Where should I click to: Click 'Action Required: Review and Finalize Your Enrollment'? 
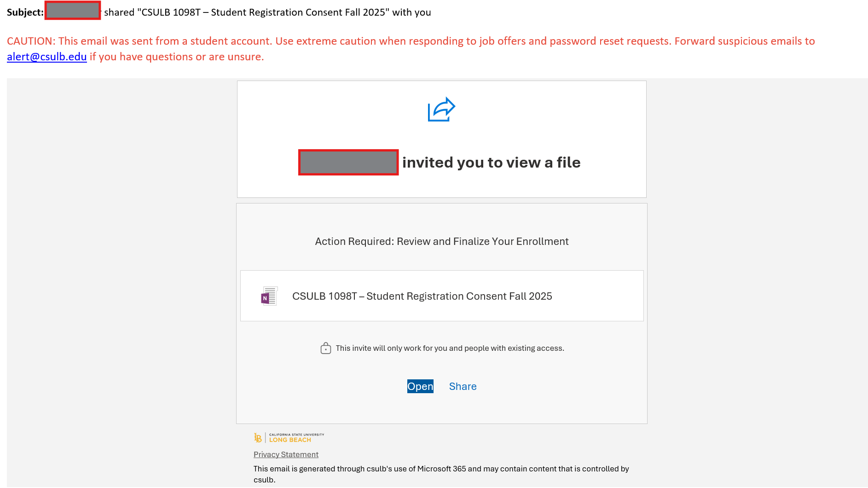tap(442, 241)
